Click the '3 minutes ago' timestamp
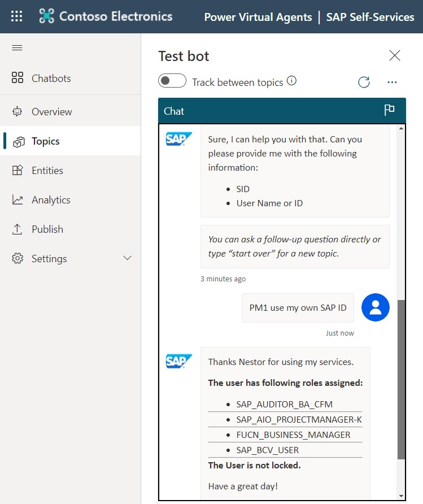 click(x=223, y=279)
